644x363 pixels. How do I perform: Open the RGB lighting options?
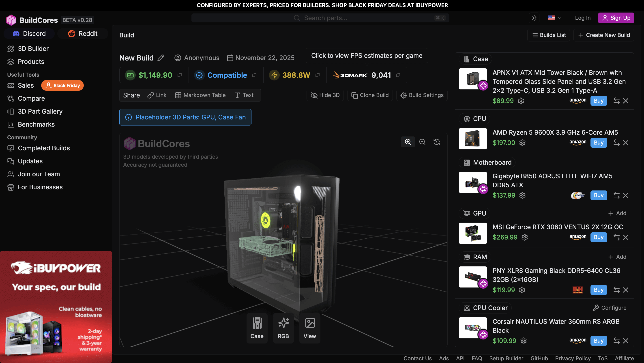(x=283, y=328)
